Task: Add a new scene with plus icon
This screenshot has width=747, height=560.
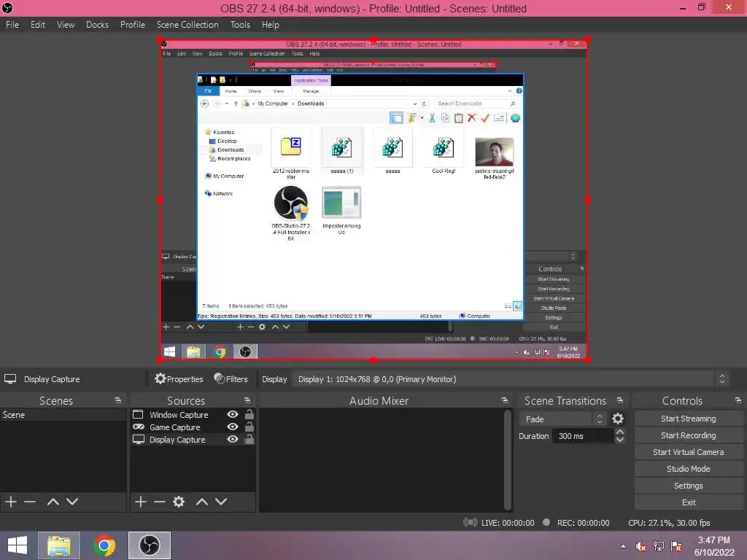Action: coord(11,502)
